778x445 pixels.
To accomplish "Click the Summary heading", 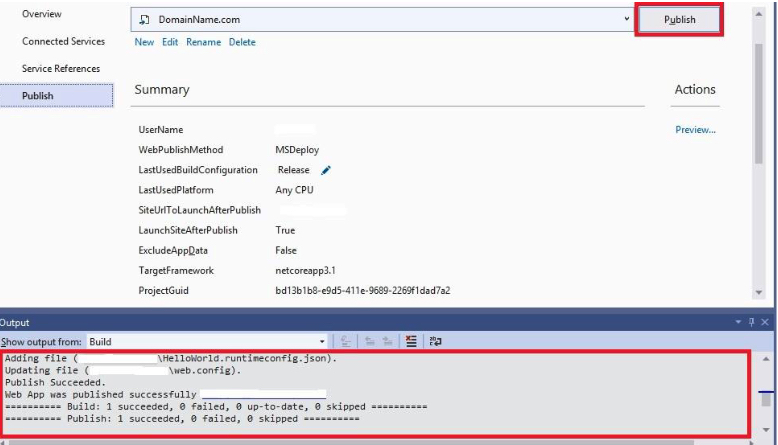I will 162,90.
